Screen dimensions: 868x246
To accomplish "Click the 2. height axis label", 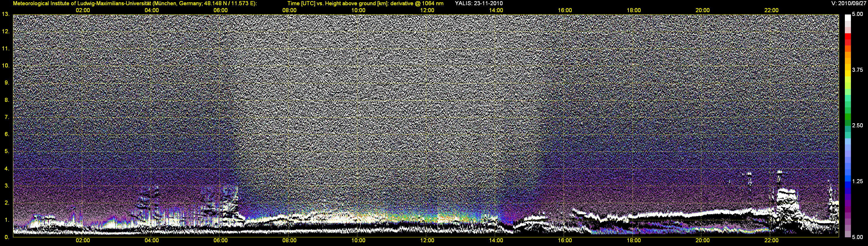I will click(7, 203).
